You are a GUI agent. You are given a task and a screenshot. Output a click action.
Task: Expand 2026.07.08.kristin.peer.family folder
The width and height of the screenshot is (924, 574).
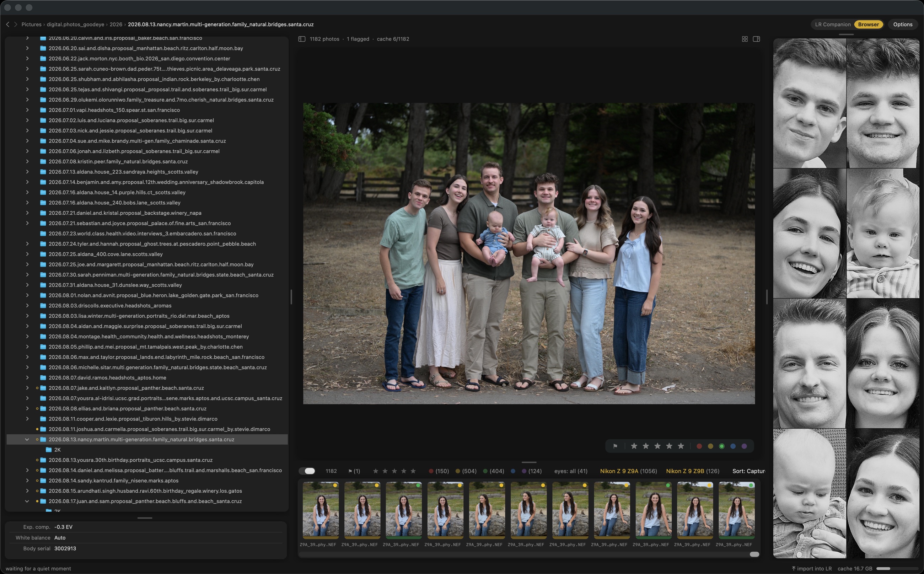tap(27, 161)
